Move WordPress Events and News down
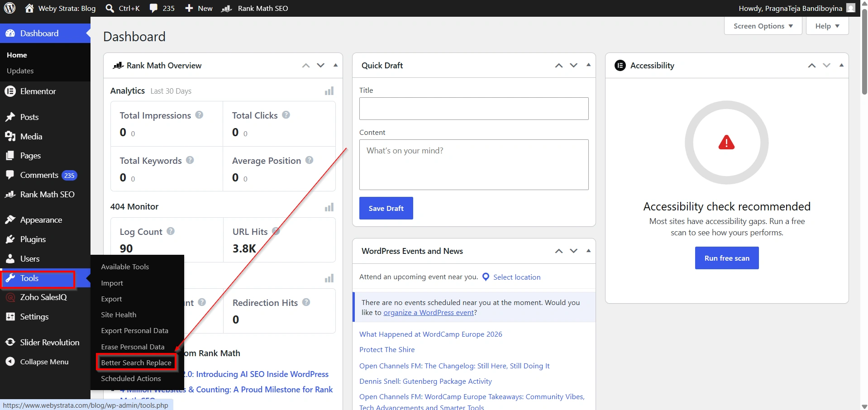Viewport: 868px width, 410px height. point(574,251)
